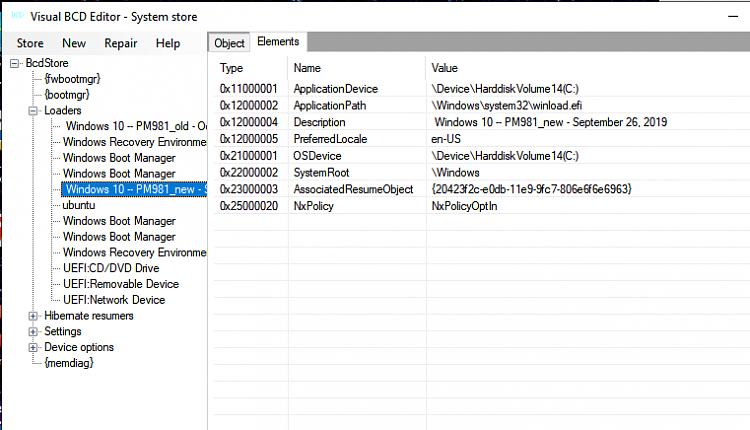Viewport: 750px width, 430px height.
Task: Switch to the Elements tab
Action: [x=278, y=42]
